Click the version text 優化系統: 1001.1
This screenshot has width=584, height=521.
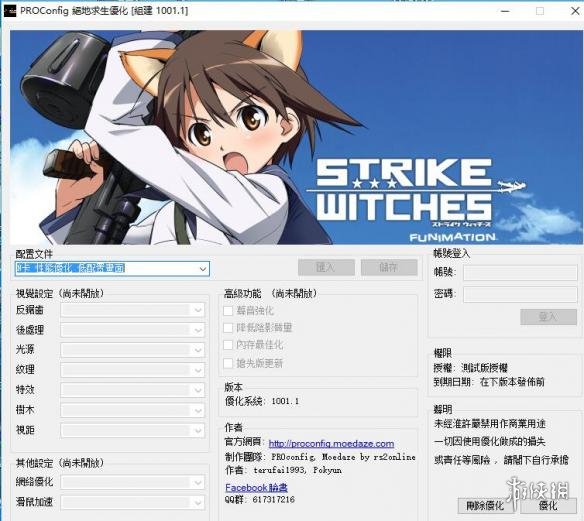click(262, 401)
